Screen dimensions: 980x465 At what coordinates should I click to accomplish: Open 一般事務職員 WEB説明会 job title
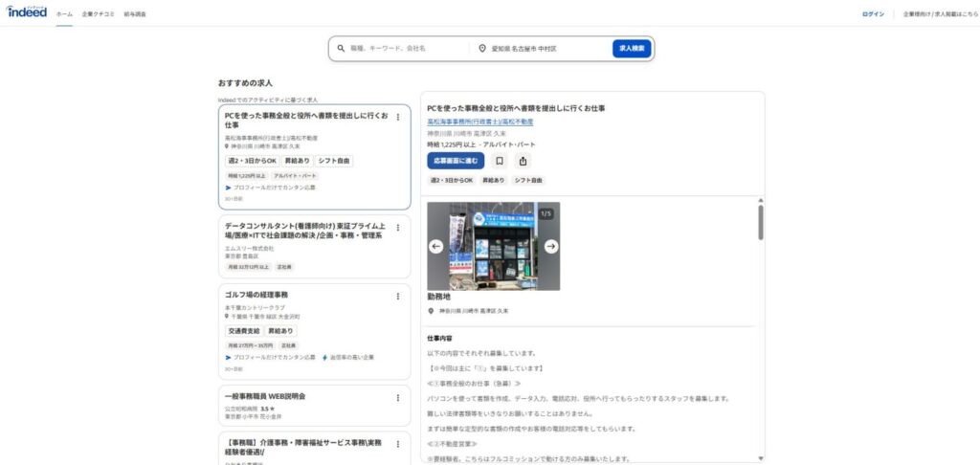tap(265, 396)
